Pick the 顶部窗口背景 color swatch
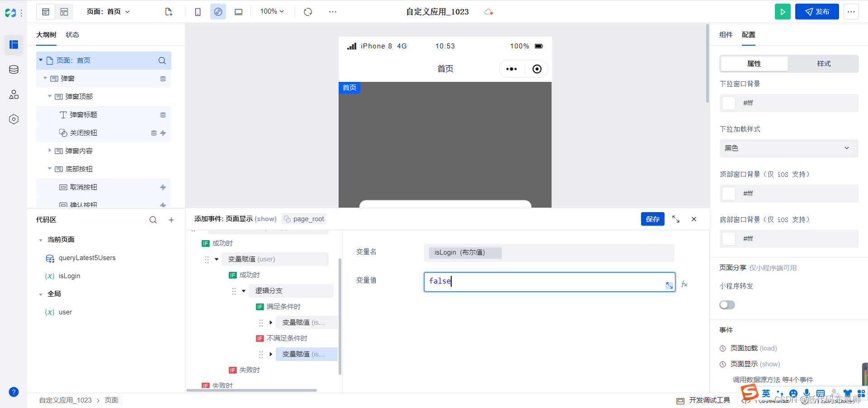This screenshot has height=408, width=868. click(729, 194)
